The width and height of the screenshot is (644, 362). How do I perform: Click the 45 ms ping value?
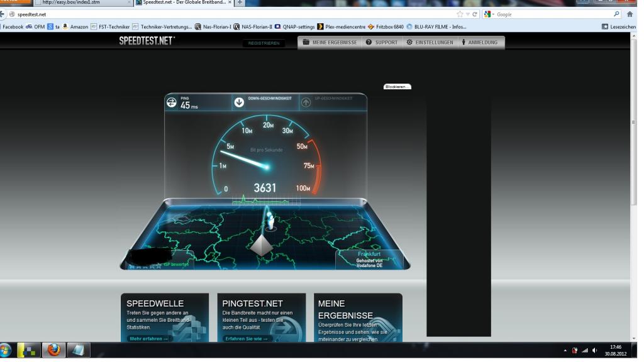pos(189,106)
